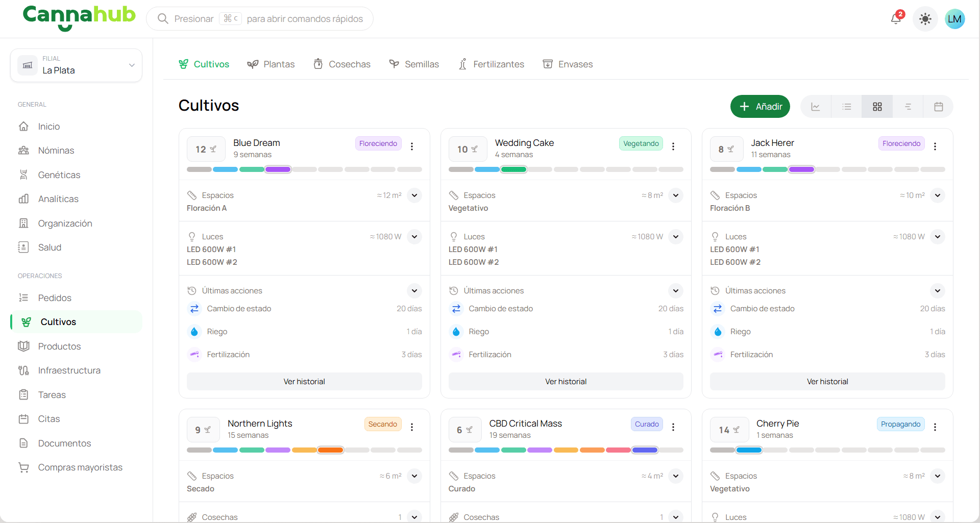980x523 pixels.
Task: Switch to chart view icon
Action: coord(816,107)
